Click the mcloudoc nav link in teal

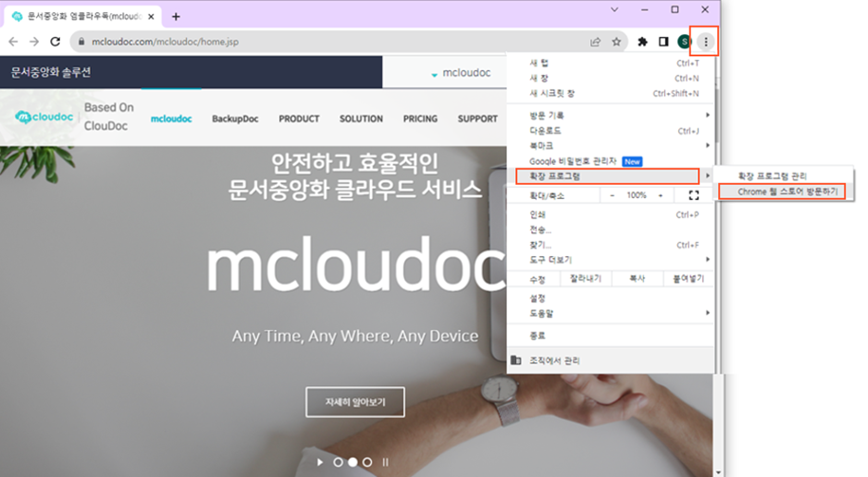(171, 119)
